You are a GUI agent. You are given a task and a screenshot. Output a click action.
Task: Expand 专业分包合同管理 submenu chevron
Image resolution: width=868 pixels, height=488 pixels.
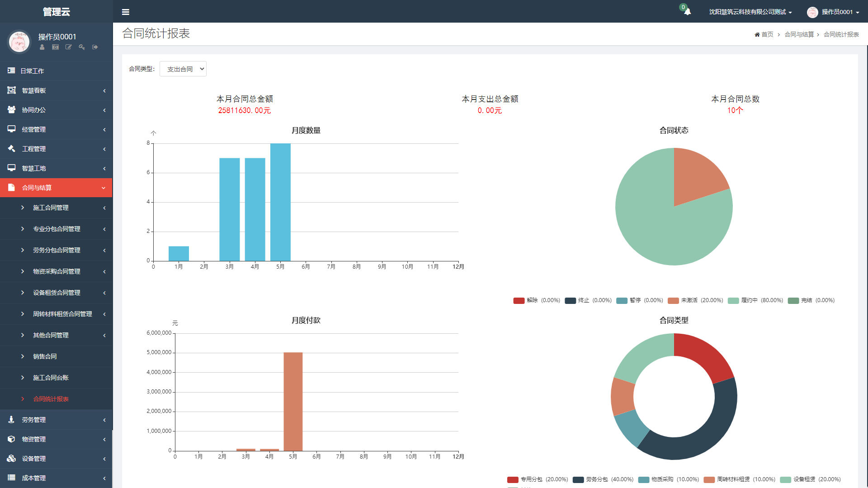104,229
